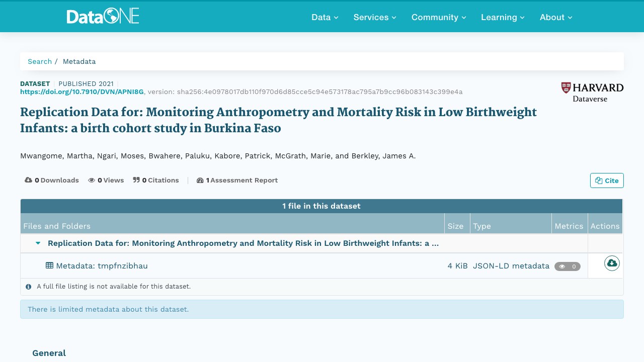This screenshot has height=362, width=644.
Task: Click the 1 file in this dataset header
Action: pyautogui.click(x=321, y=206)
